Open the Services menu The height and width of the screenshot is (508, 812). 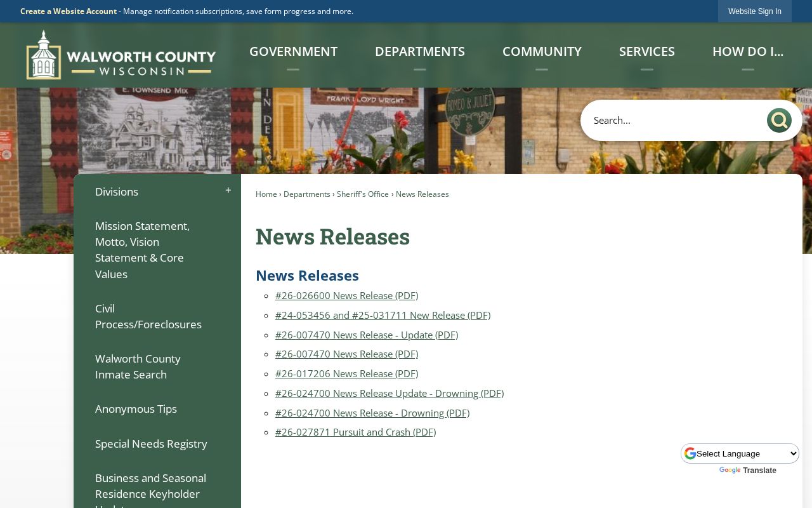click(x=647, y=51)
